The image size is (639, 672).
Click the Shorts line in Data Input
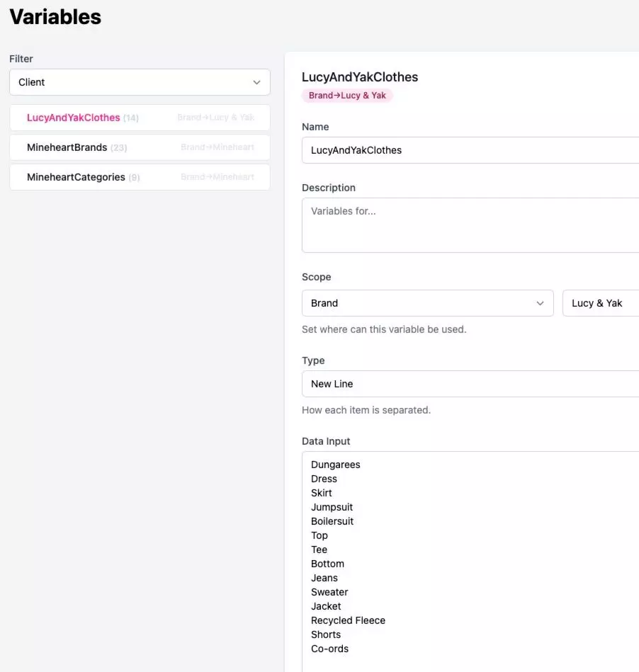[325, 634]
